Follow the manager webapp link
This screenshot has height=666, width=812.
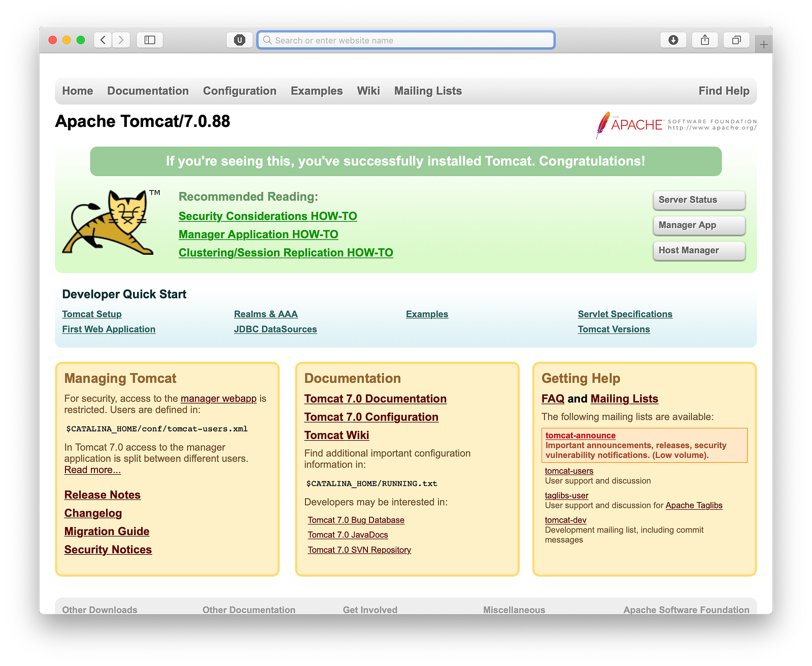point(219,398)
